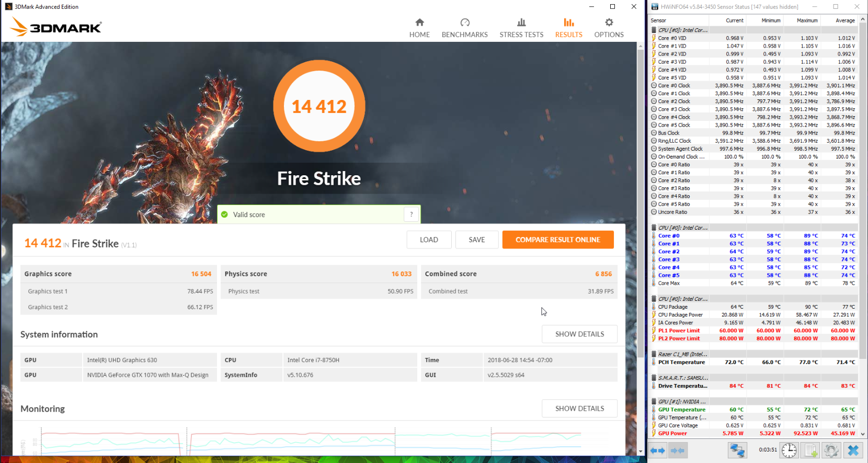
Task: Click the S.M.A.R.T.: SAMSU group icon
Action: 654,378
